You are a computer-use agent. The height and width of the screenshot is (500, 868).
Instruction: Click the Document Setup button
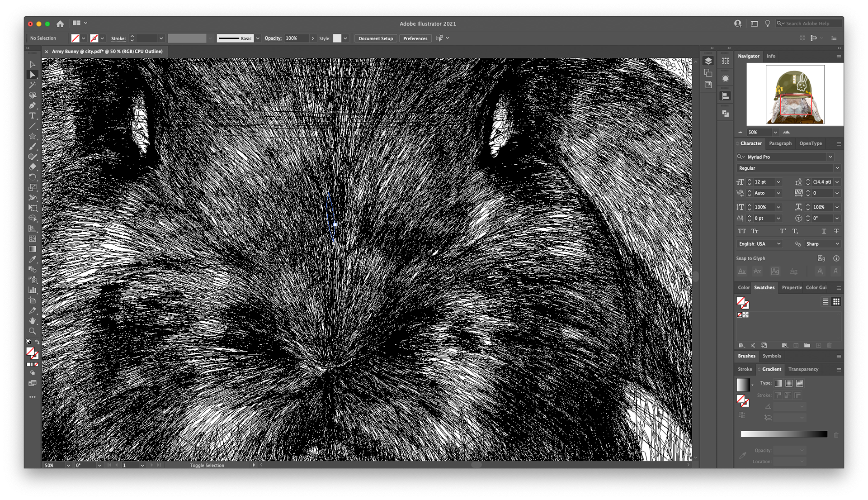tap(375, 38)
